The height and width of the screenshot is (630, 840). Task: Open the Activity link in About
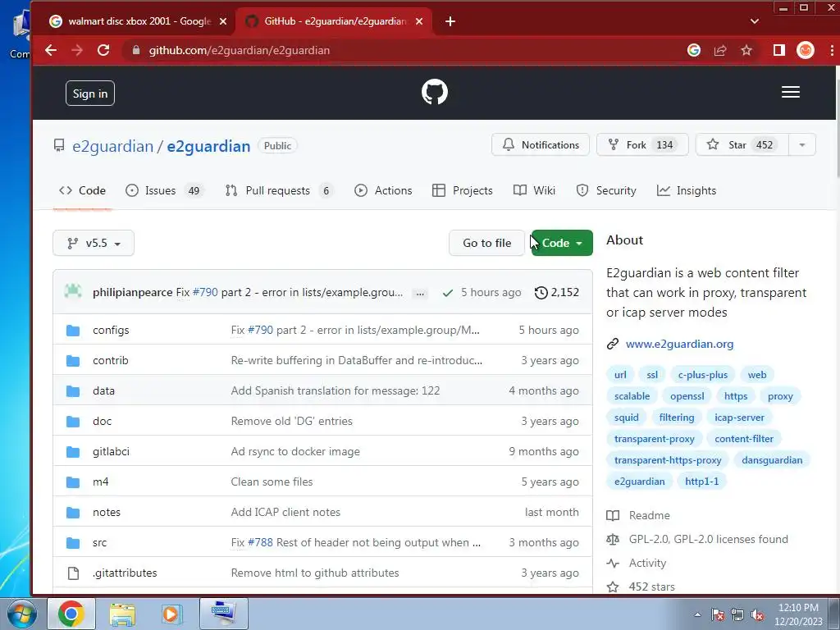pyautogui.click(x=647, y=563)
